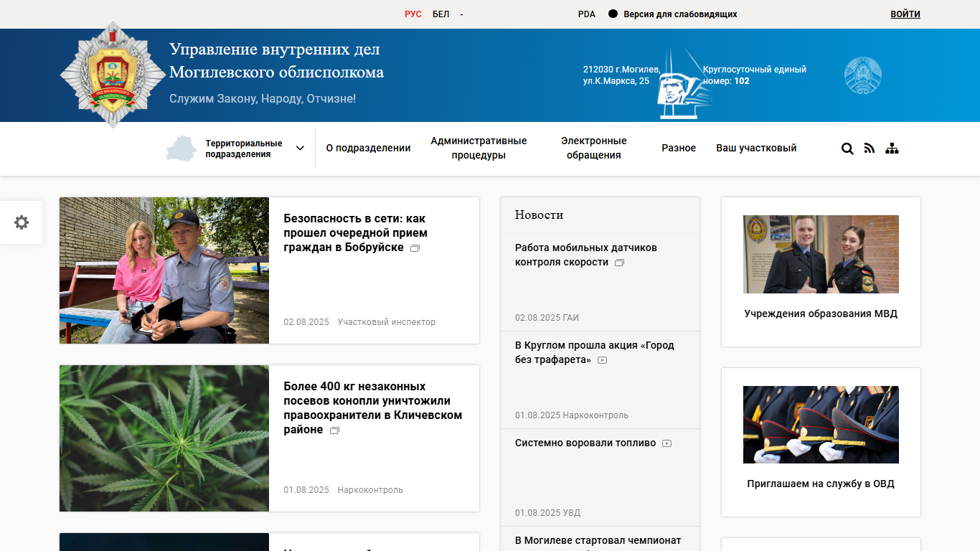Open the «Разное» menu
Image resolution: width=980 pixels, height=551 pixels.
pyautogui.click(x=679, y=149)
